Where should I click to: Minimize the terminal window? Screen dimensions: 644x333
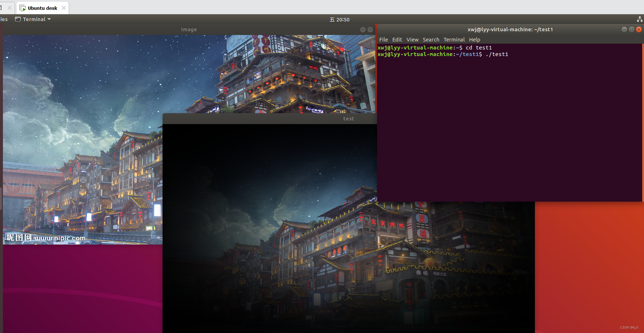[624, 29]
